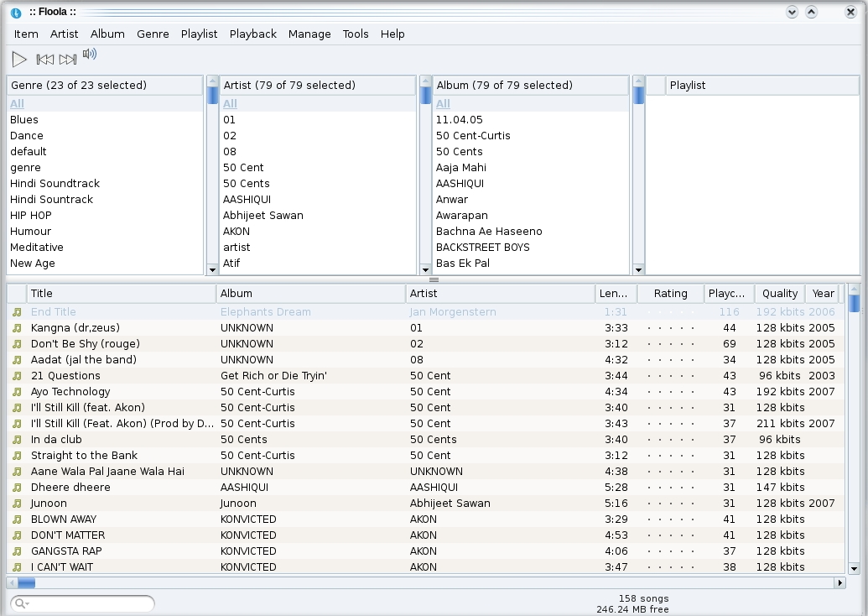Click the song list horizontal scrollbar right arrow
Viewport: 868px width, 616px height.
coord(839,582)
